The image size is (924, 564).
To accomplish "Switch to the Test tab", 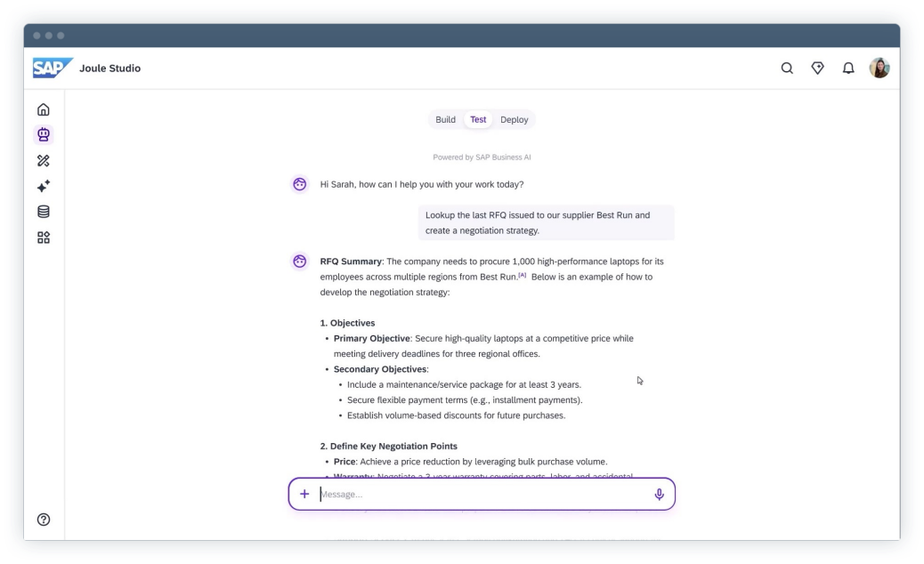I will (478, 119).
